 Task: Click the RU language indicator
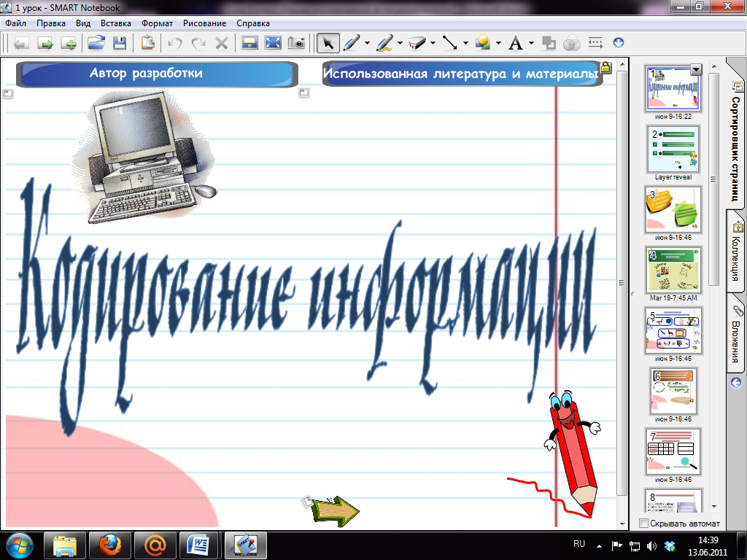579,544
